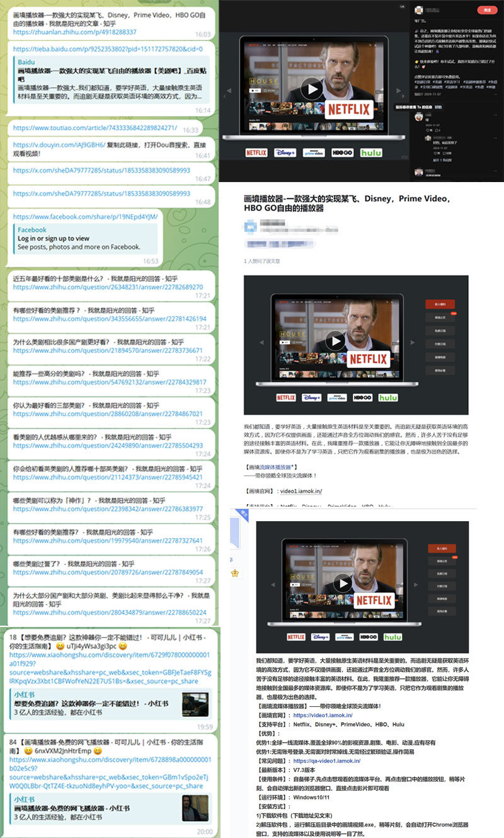Click the star emoji sticker in the chat
The image size is (504, 838).
click(x=235, y=573)
